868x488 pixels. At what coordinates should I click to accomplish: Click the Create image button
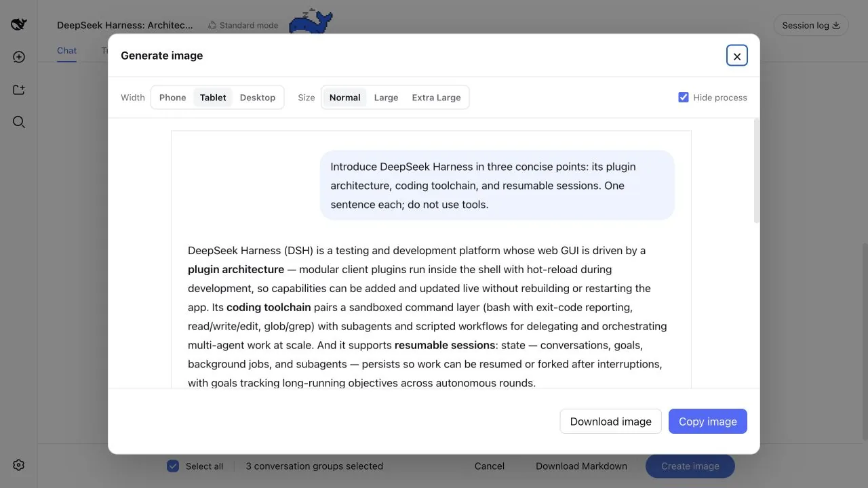(690, 466)
